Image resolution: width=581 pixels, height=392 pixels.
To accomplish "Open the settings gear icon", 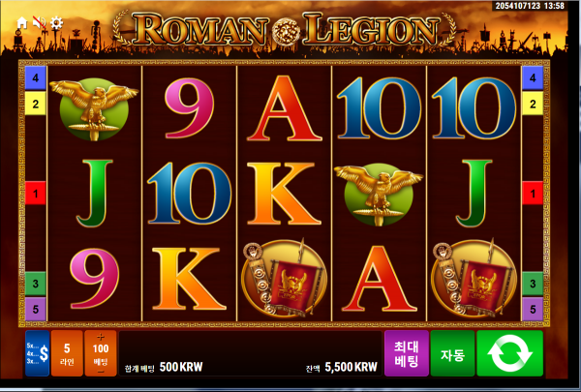I will pyautogui.click(x=56, y=23).
